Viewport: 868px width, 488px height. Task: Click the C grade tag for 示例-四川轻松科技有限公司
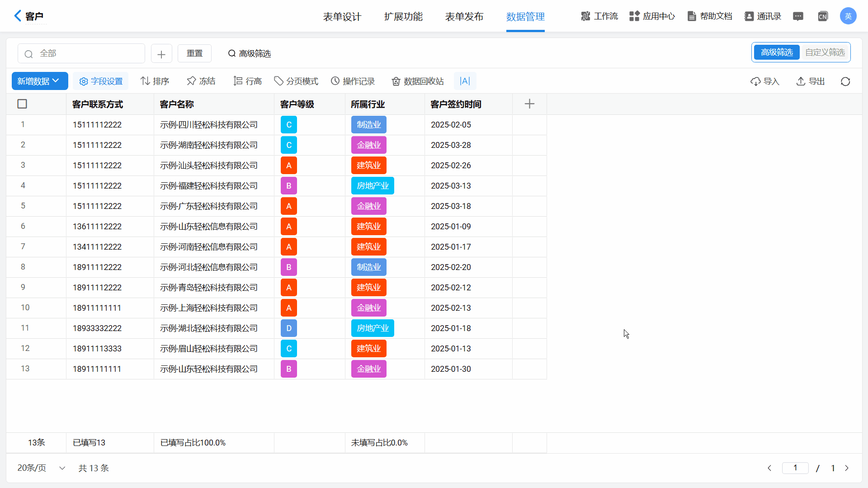point(289,125)
